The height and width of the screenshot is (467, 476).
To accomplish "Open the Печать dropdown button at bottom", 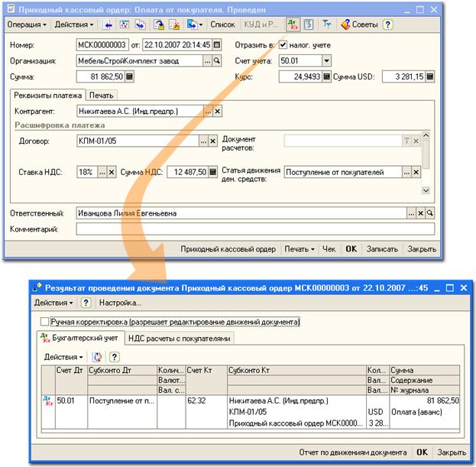I will 299,249.
